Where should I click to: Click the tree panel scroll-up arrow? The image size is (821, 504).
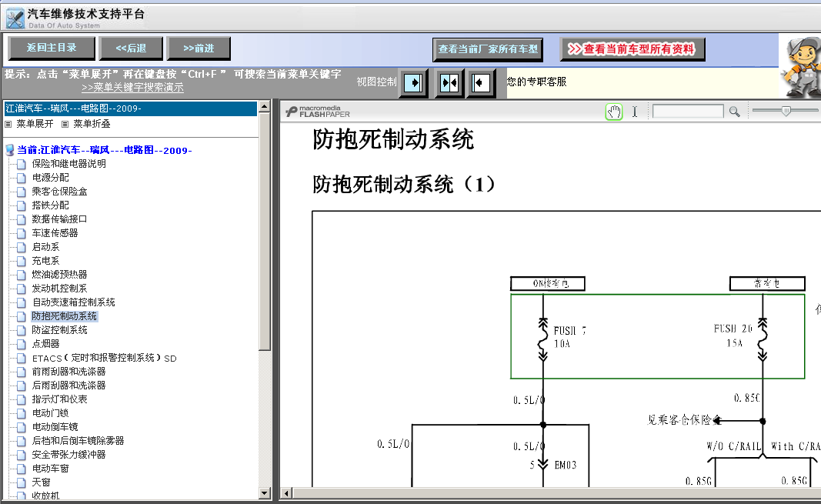point(265,106)
